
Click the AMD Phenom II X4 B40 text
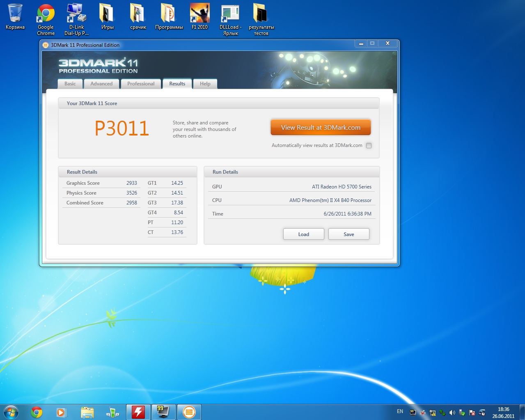pos(330,200)
